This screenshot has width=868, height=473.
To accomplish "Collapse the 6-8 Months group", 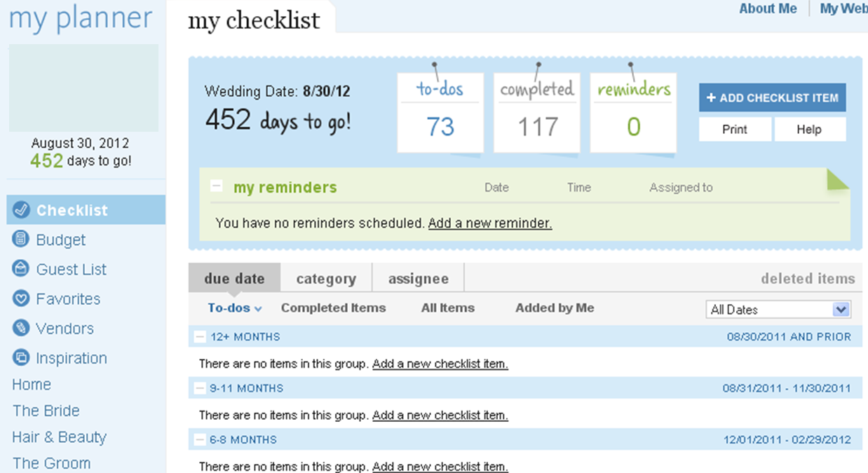I will [200, 440].
